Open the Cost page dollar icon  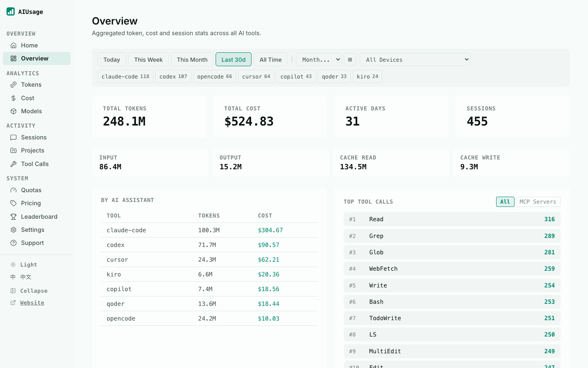point(13,98)
